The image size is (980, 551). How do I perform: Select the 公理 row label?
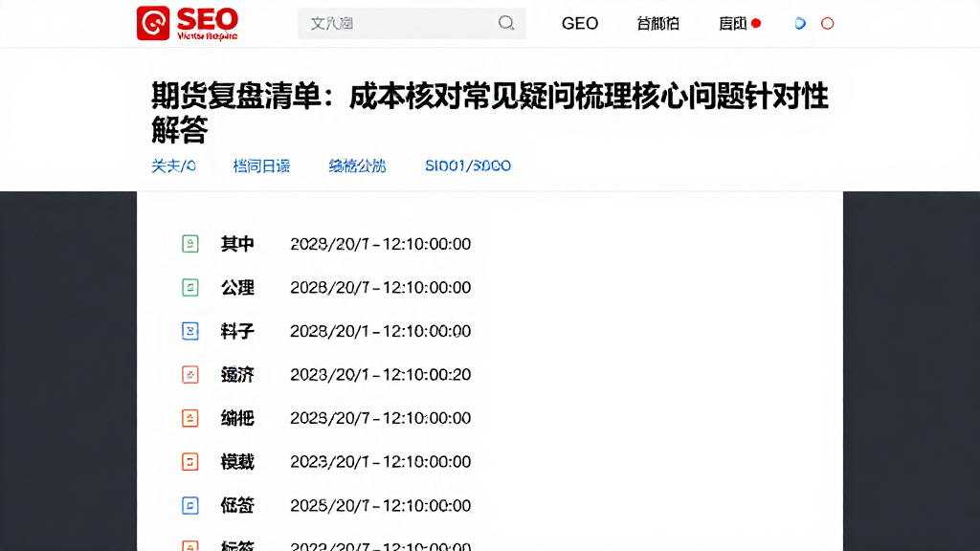[237, 287]
